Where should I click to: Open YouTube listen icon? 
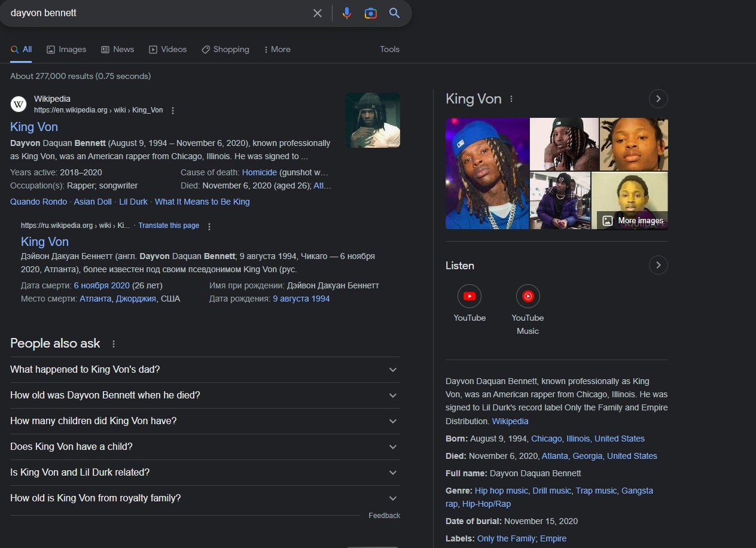(470, 296)
